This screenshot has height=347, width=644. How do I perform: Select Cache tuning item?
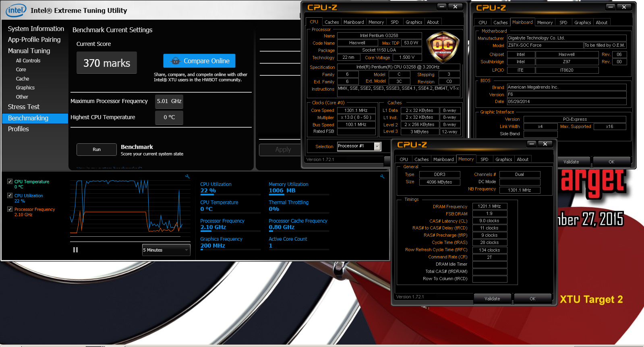click(x=23, y=79)
